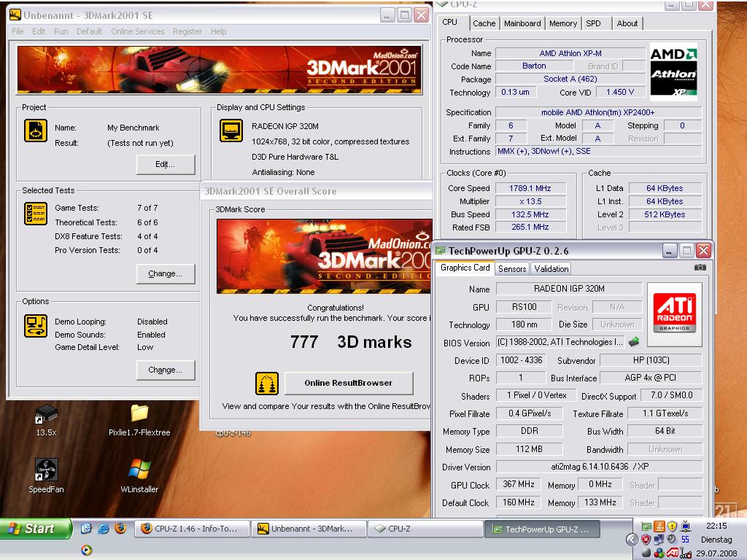Click the Selected Tests checklist icon
The width and height of the screenshot is (747, 560).
tap(36, 214)
